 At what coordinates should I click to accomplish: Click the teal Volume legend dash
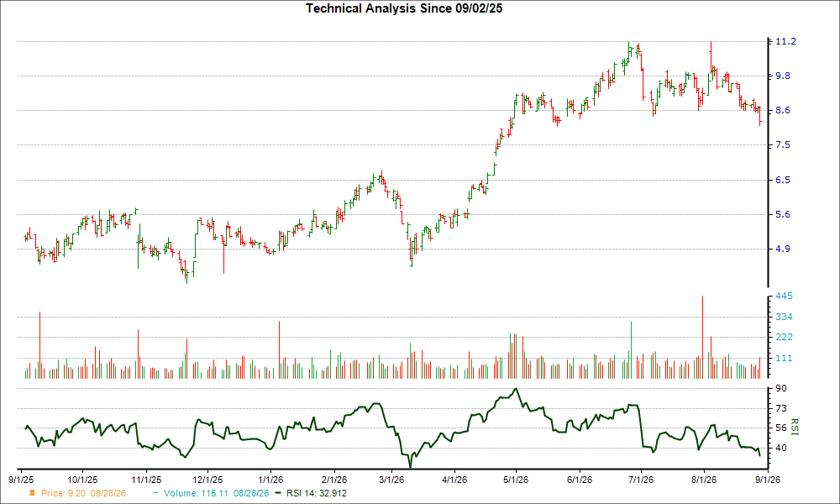coord(155,493)
